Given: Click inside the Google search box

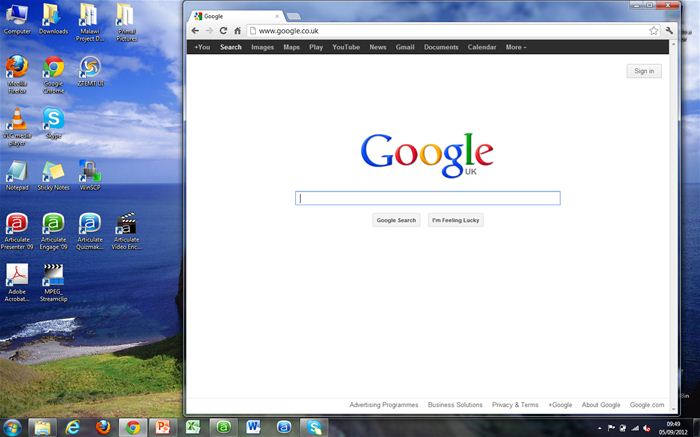Looking at the screenshot, I should point(428,198).
